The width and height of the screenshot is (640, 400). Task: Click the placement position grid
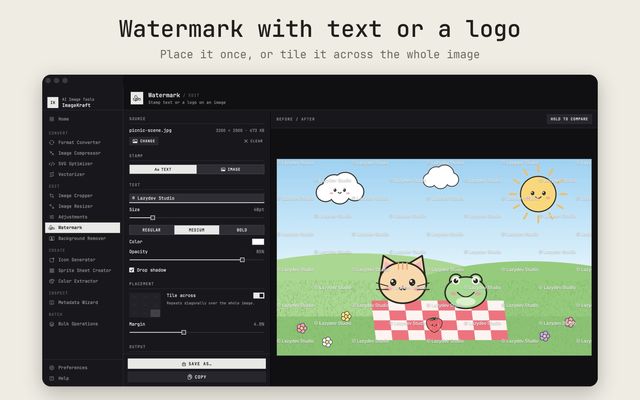(x=145, y=305)
